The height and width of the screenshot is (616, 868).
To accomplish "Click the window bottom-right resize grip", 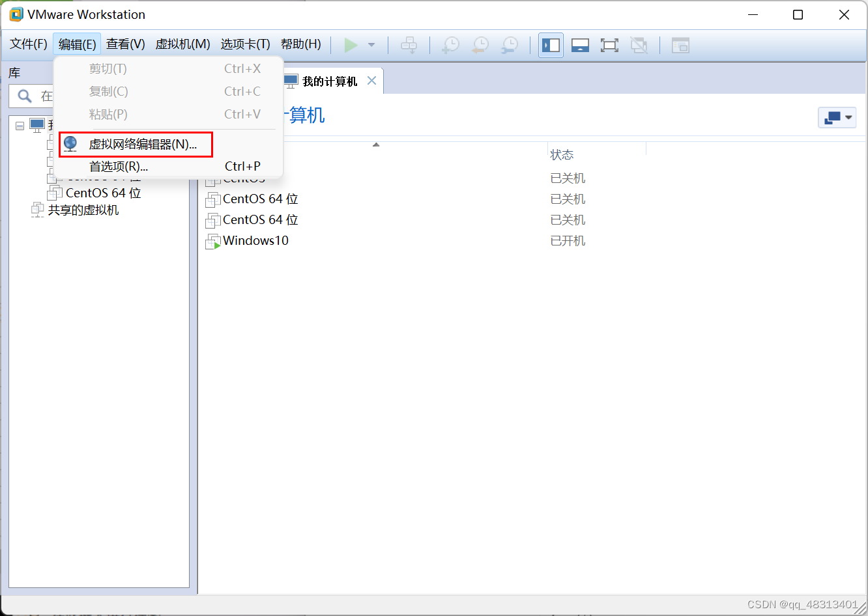I will (x=862, y=609).
